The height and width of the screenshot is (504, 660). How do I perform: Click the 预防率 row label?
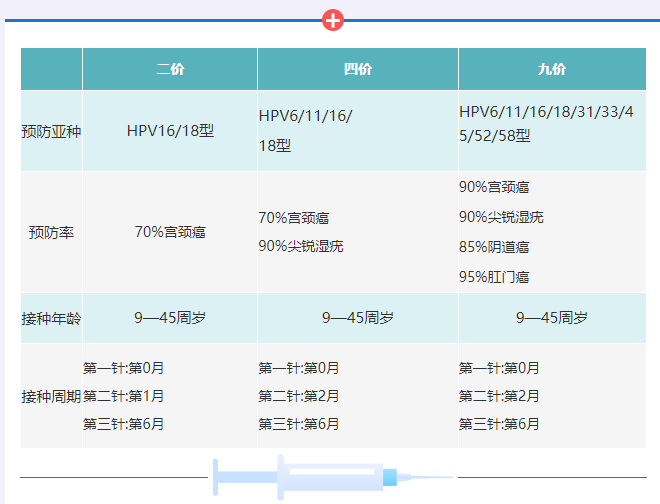(51, 232)
